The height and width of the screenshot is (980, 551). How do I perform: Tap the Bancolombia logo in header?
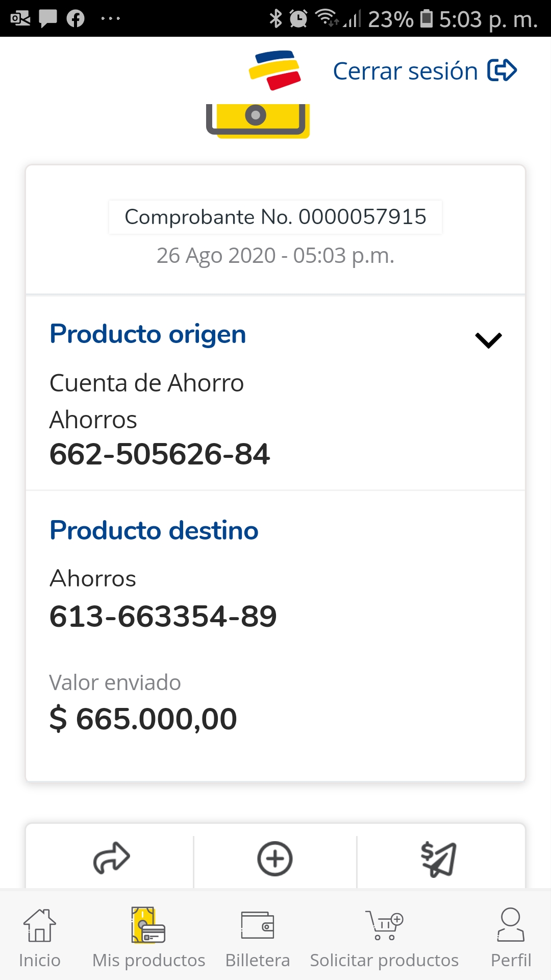point(275,70)
